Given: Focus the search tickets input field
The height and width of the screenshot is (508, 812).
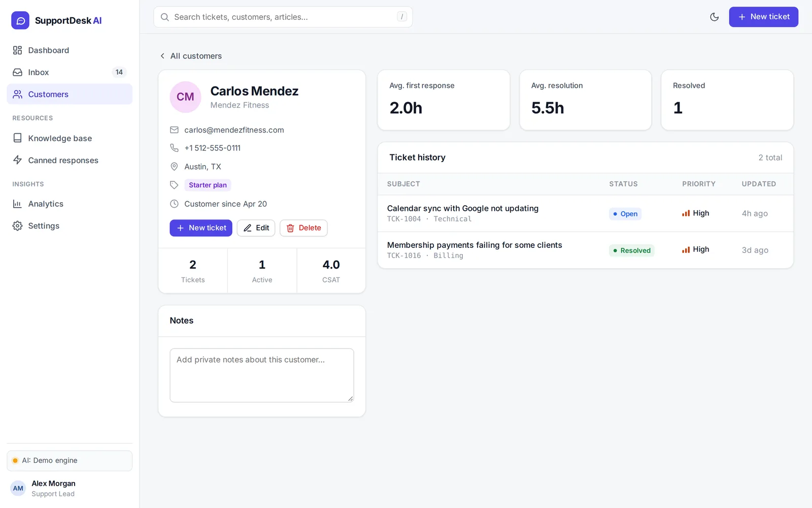Looking at the screenshot, I should (283, 17).
